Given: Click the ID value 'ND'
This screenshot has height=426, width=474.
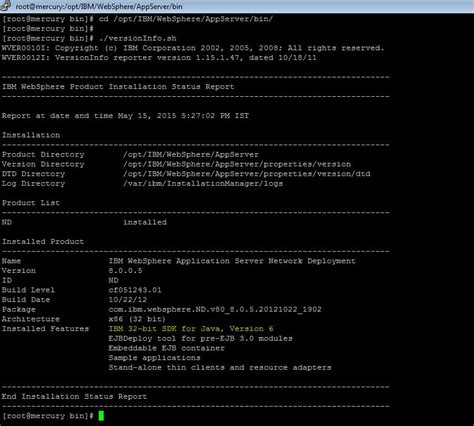Looking at the screenshot, I should coord(113,280).
